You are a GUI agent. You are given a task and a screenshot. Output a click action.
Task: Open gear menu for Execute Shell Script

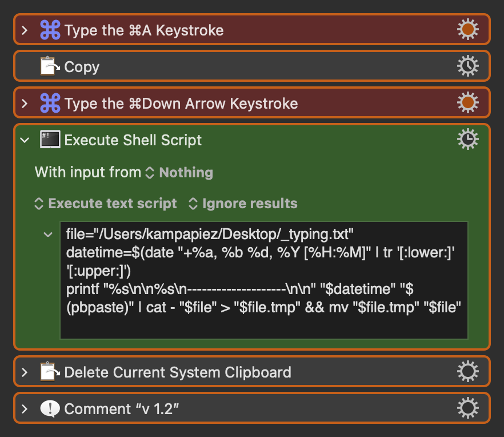467,140
